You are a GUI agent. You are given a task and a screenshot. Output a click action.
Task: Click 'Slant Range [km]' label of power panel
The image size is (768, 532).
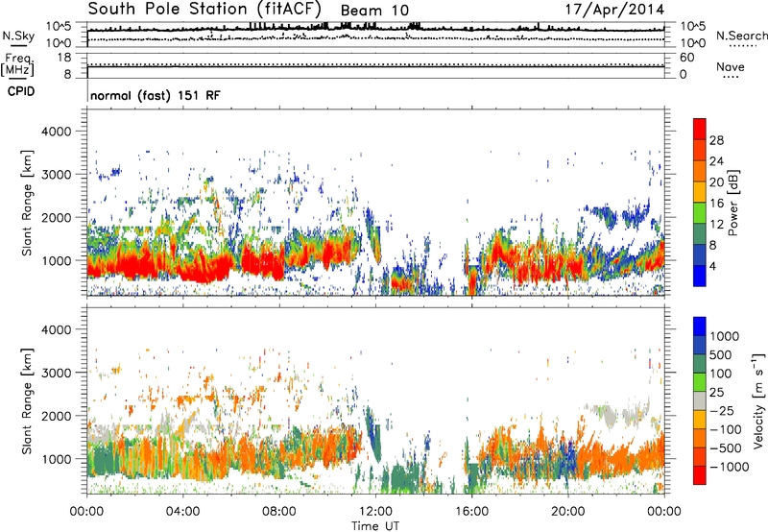click(x=27, y=203)
